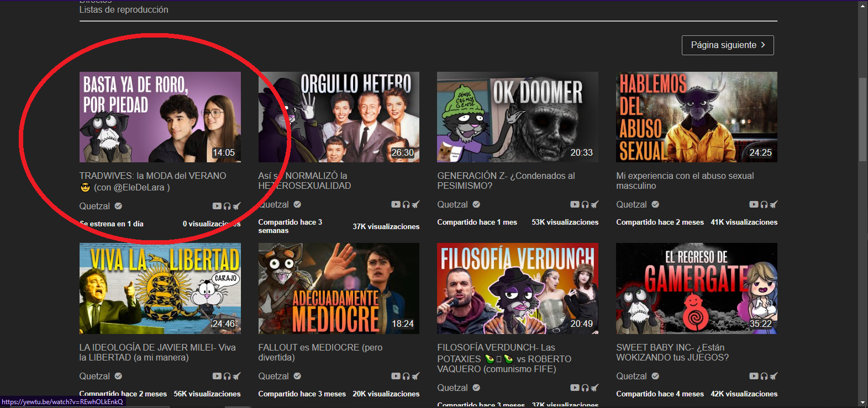The image size is (868, 408).
Task: Open abuso sexual masculino video on YouTube icon
Action: [x=754, y=204]
